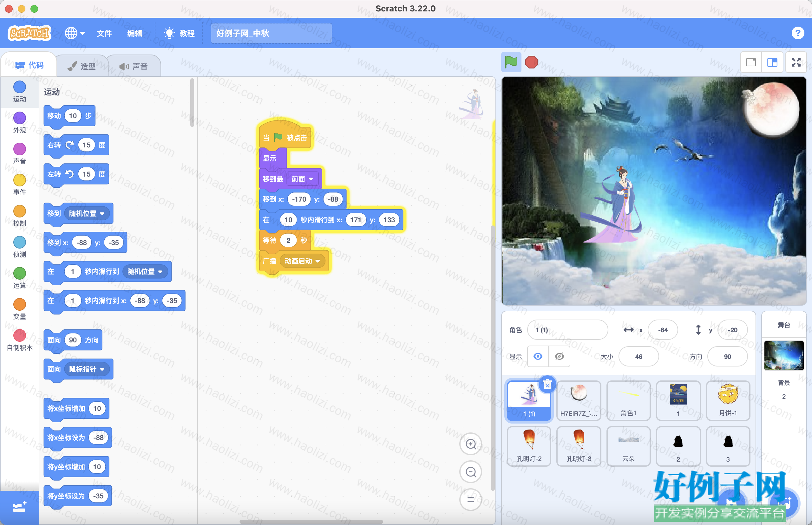Viewport: 812px width, 525px height.
Task: Select the 事件 block category
Action: point(19,185)
